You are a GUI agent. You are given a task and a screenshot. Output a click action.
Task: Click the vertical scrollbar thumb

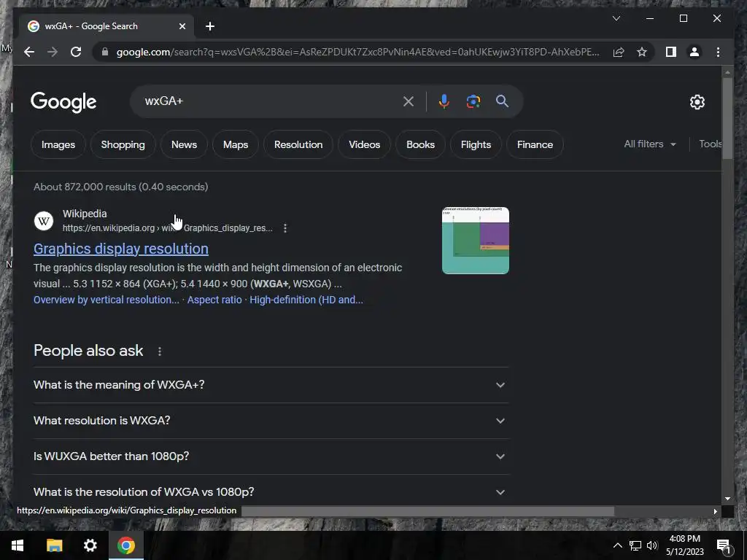727,118
